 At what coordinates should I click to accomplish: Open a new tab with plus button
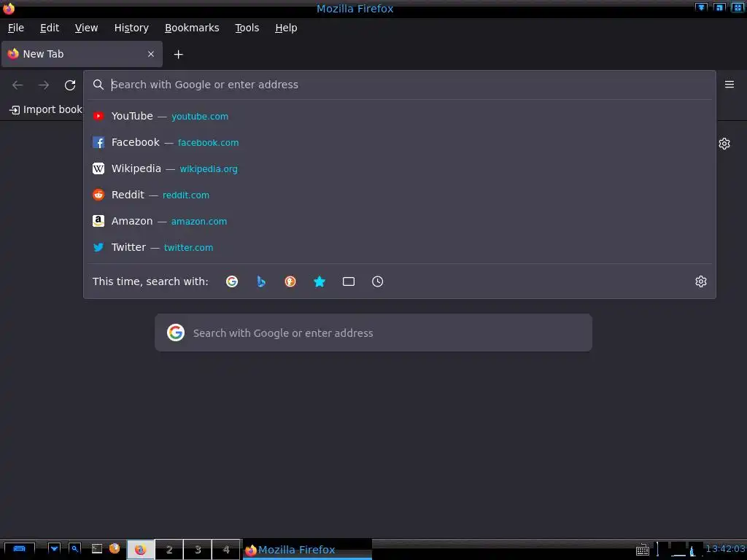pos(178,54)
